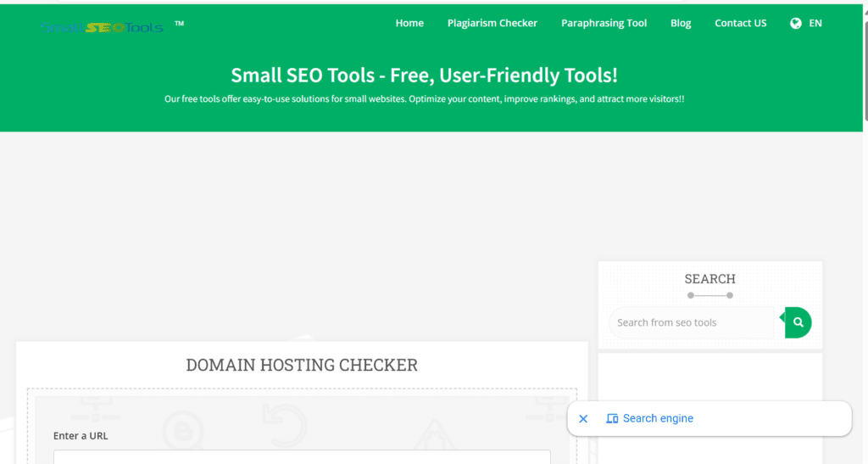Screen dimensions: 868x464
Task: Click the 'Enter a URL' label
Action: click(81, 436)
